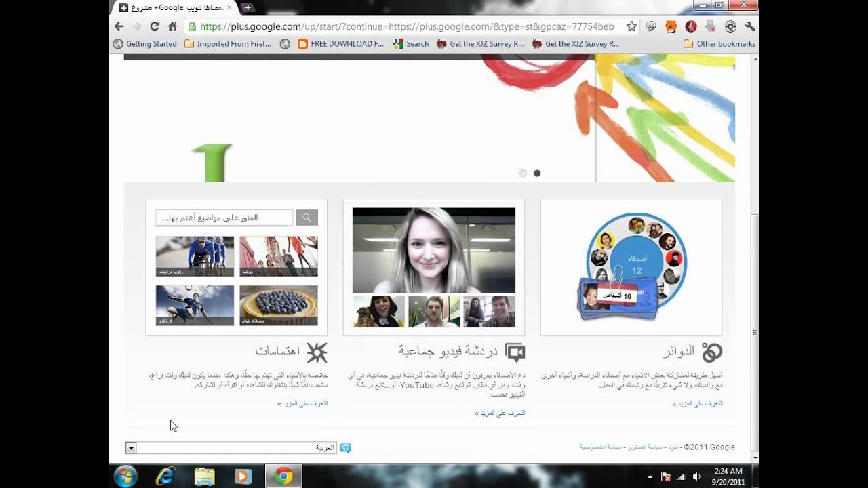868x488 pixels.
Task: Open the cycling riders thumbnail
Action: pyautogui.click(x=195, y=256)
